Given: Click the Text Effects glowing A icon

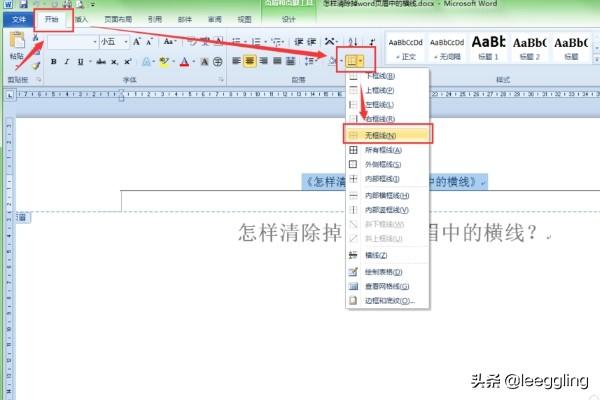Looking at the screenshot, I should pyautogui.click(x=146, y=61).
